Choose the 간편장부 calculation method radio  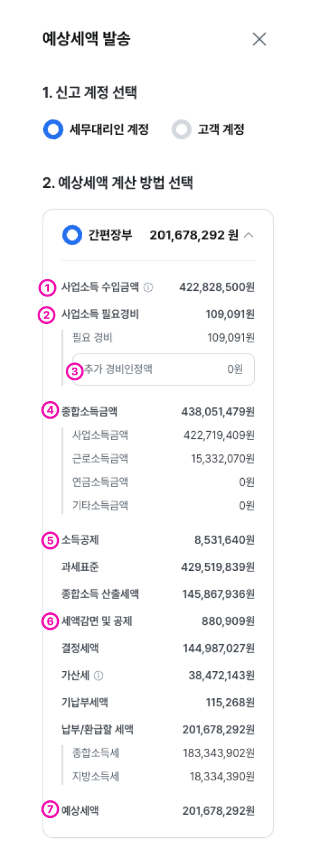(72, 236)
